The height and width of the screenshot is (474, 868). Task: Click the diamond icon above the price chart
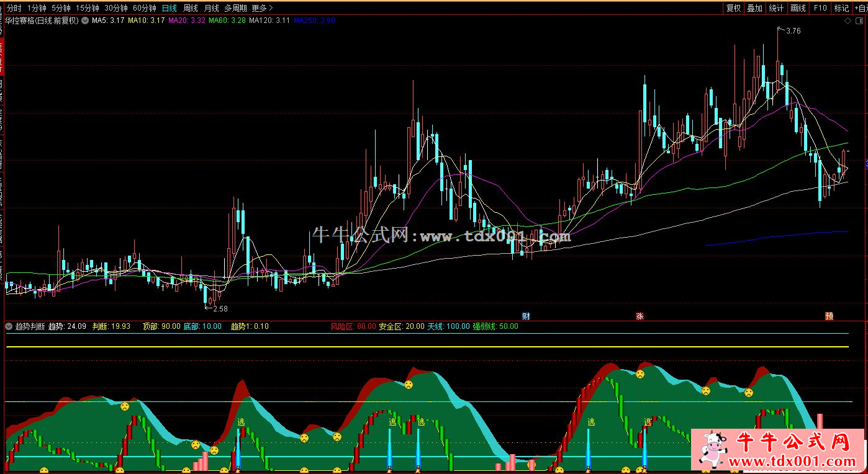(x=848, y=20)
